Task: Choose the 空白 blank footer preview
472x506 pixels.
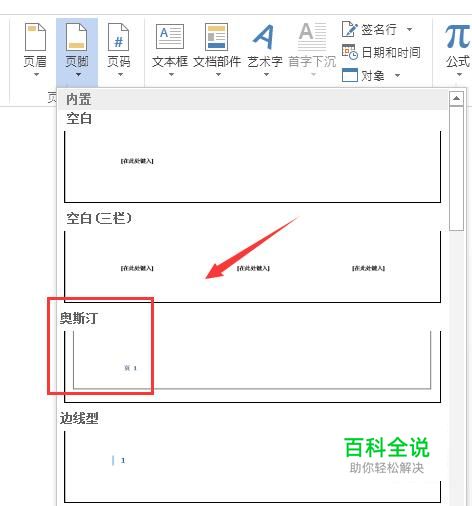Action: (252, 167)
